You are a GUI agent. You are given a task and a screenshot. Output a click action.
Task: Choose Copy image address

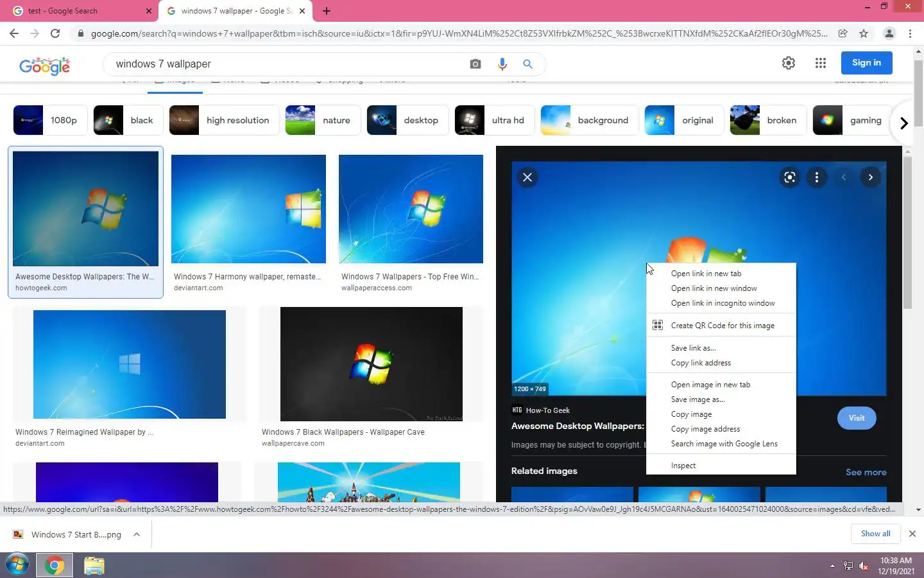pyautogui.click(x=721, y=429)
